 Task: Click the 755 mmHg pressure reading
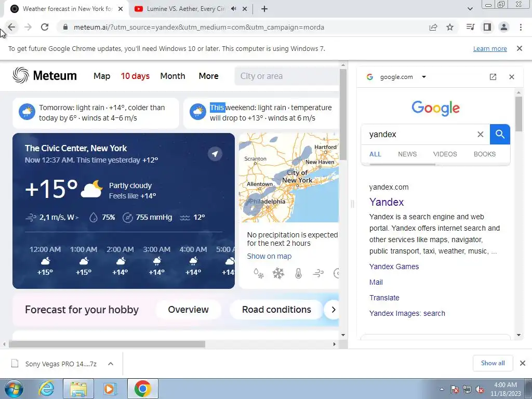(x=147, y=218)
